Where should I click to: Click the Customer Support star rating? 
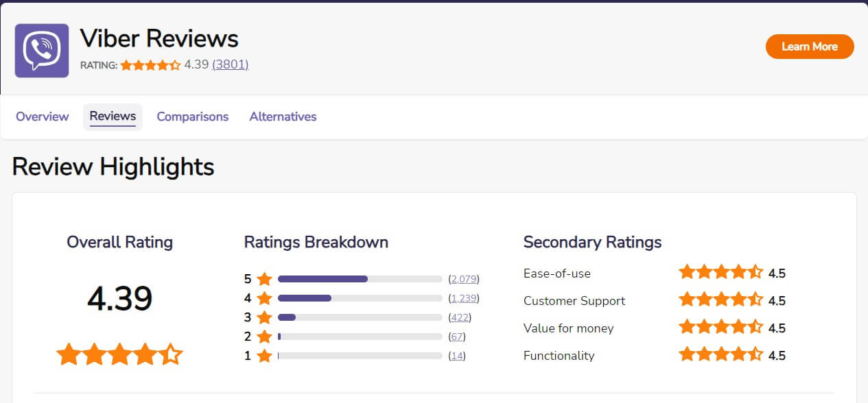click(x=720, y=300)
